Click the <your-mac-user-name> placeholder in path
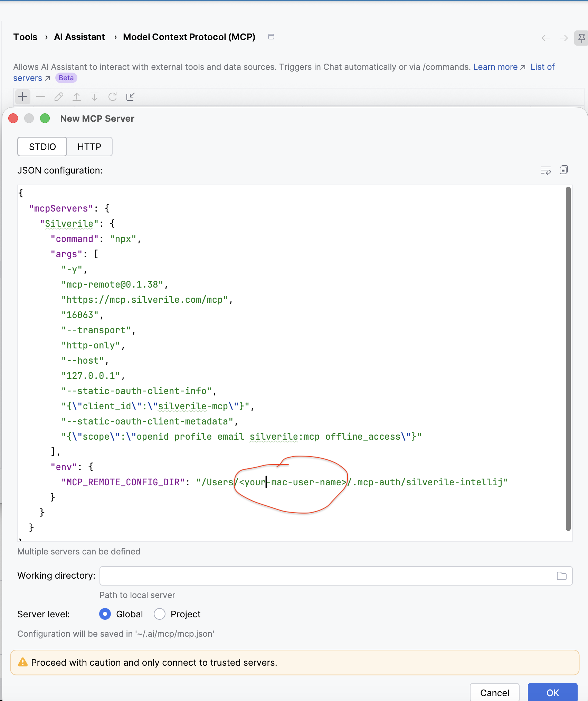Image resolution: width=588 pixels, height=701 pixels. pos(293,482)
